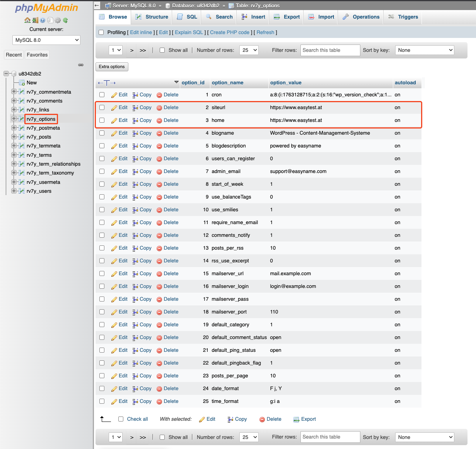Viewport: 476px width, 449px height.
Task: Click the Create PHP code link
Action: tap(230, 33)
